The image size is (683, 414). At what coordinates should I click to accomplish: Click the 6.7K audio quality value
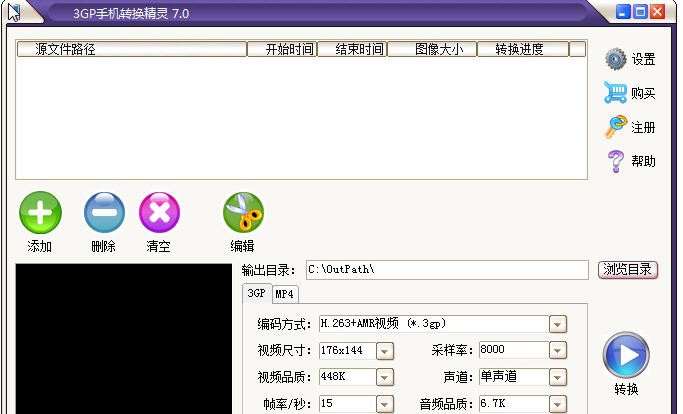tap(493, 403)
